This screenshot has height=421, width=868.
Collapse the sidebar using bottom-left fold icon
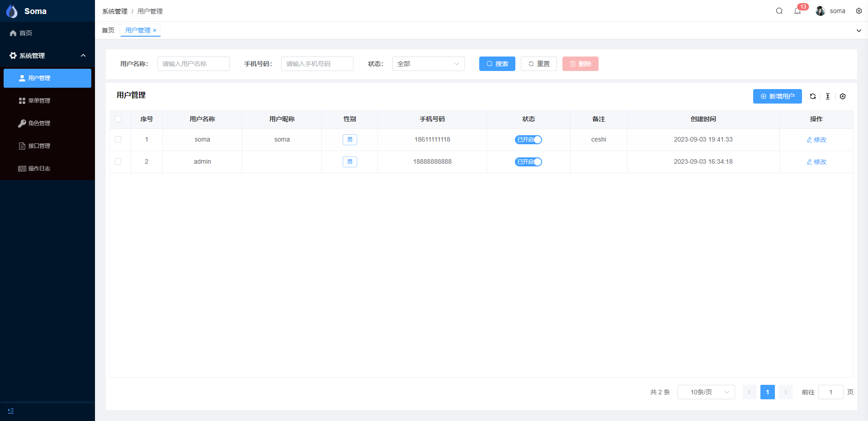click(11, 411)
